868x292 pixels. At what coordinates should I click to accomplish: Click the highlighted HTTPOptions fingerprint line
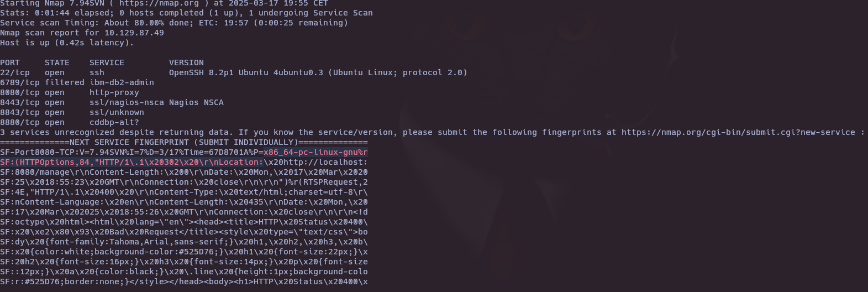pyautogui.click(x=131, y=162)
